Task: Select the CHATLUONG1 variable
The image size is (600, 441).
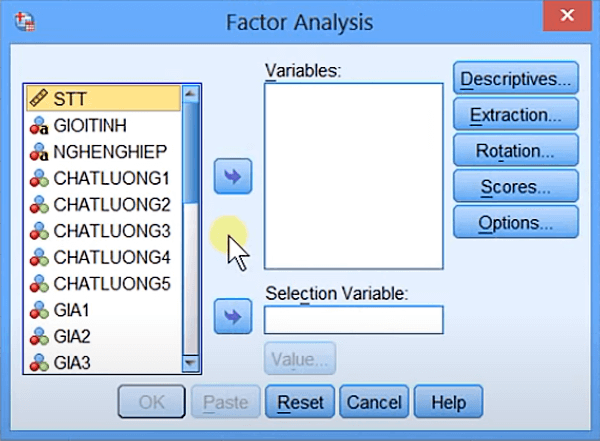Action: point(112,178)
